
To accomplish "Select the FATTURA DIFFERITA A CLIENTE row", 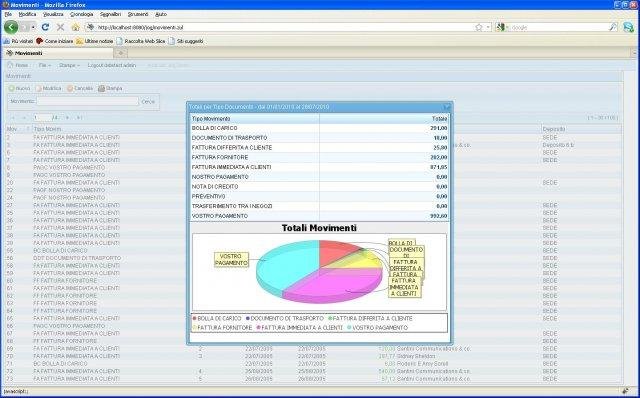I will click(320, 148).
